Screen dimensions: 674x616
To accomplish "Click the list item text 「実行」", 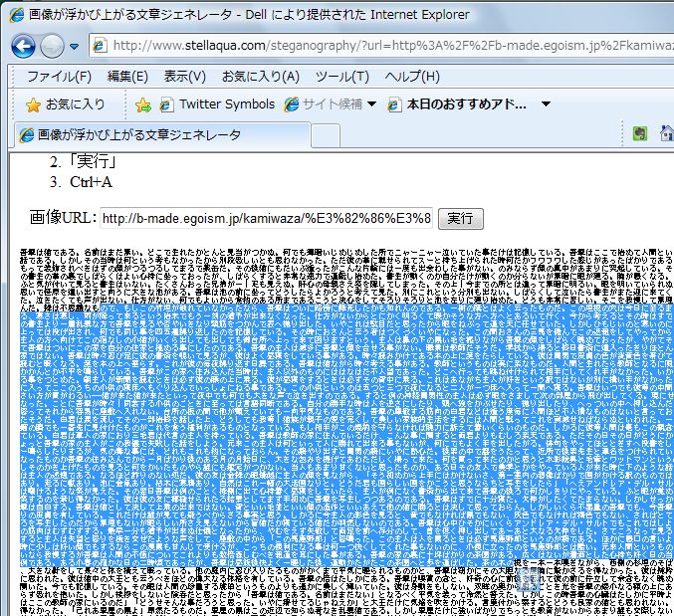I will pyautogui.click(x=94, y=162).
